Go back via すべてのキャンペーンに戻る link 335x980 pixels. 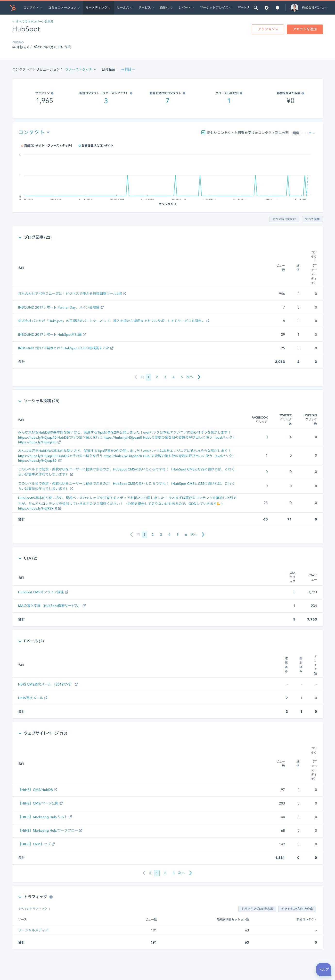(x=34, y=21)
